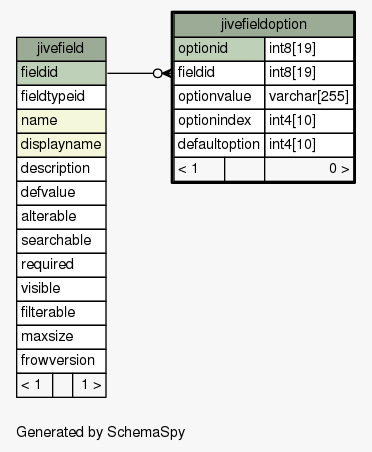Select the fieldid foreign key in jivefieldoption
This screenshot has height=452, width=372.
point(219,73)
